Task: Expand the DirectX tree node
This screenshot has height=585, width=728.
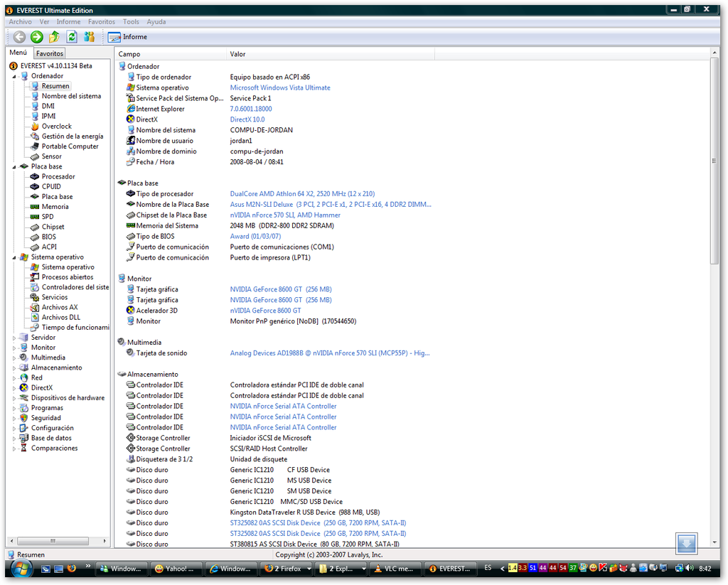Action: click(14, 388)
